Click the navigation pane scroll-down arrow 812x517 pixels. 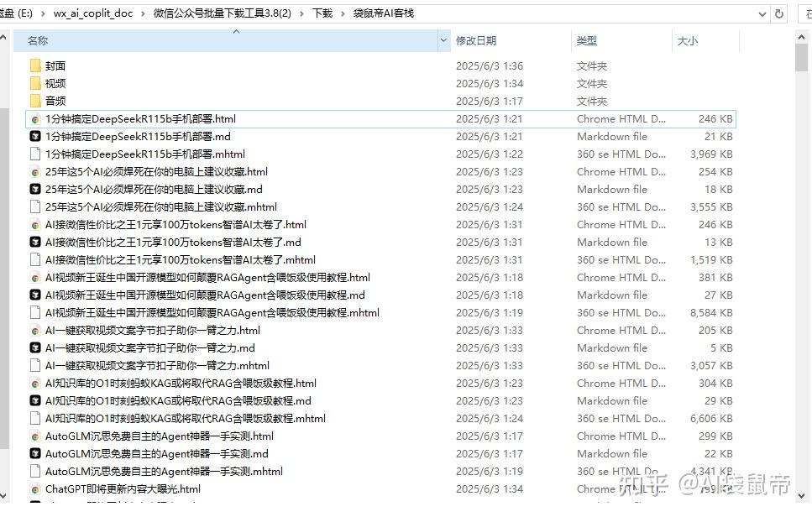tap(3, 495)
